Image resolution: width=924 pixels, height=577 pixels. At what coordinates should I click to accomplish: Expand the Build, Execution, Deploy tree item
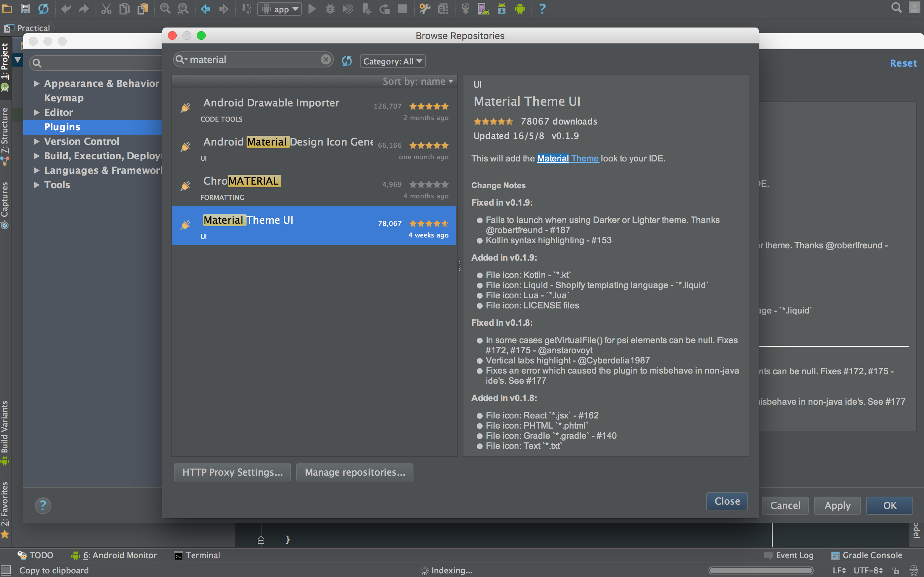pos(36,156)
